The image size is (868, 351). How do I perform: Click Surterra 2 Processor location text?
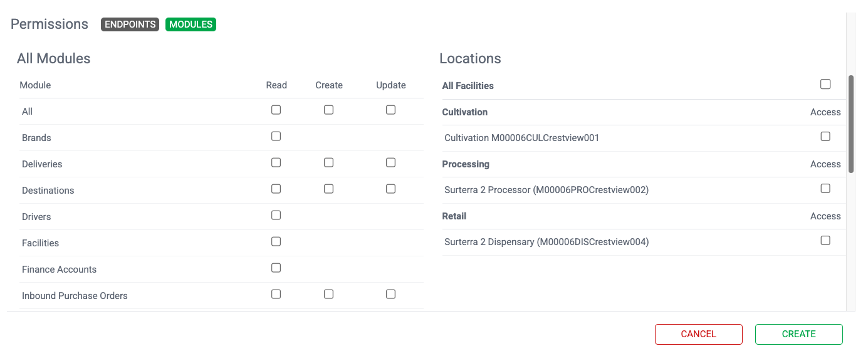point(546,190)
